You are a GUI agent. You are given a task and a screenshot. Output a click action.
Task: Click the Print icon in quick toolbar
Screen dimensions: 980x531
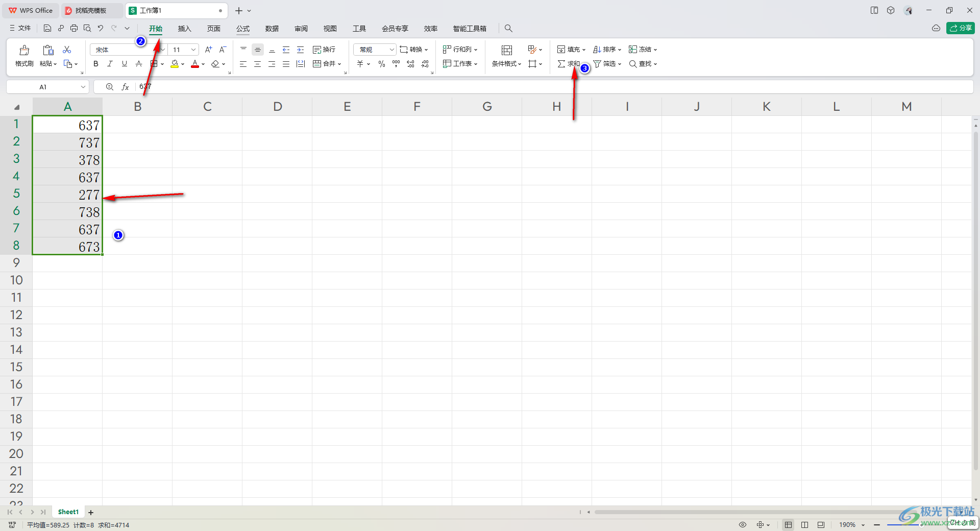click(x=74, y=28)
